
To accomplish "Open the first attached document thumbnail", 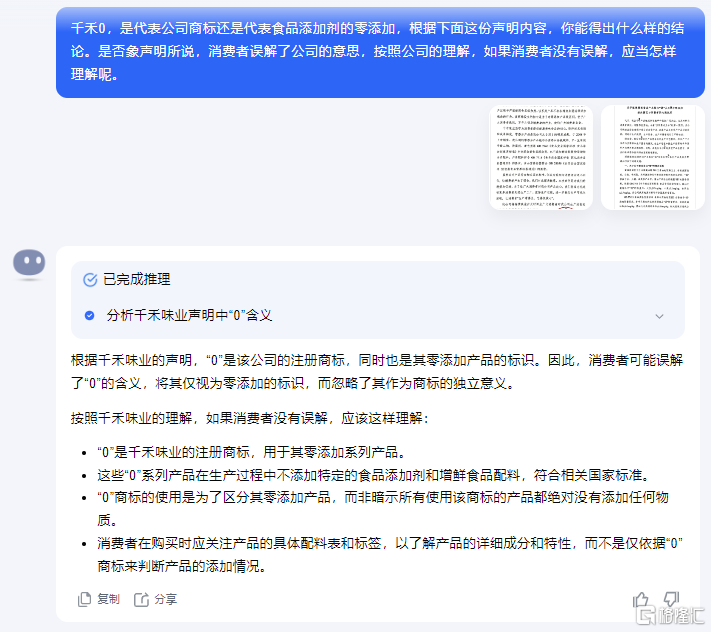I will coord(541,157).
